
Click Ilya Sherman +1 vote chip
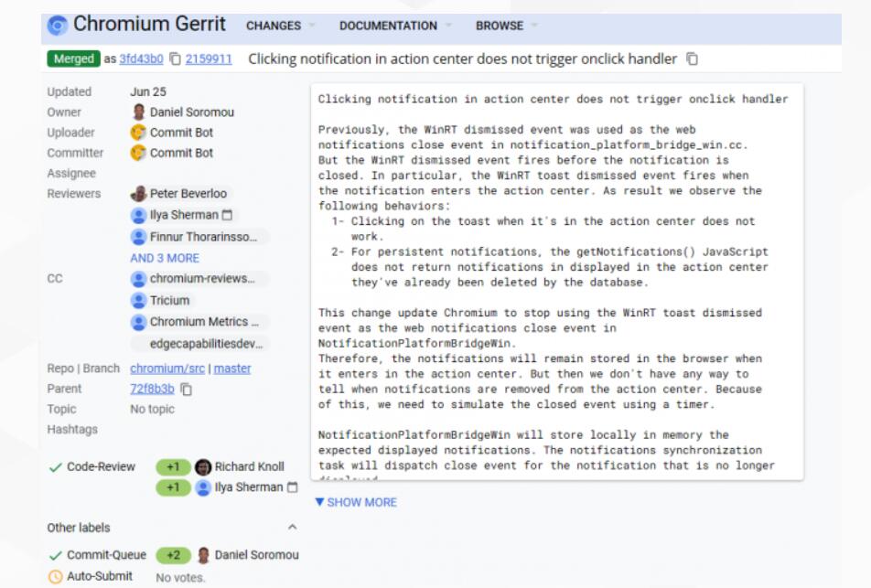tap(173, 487)
